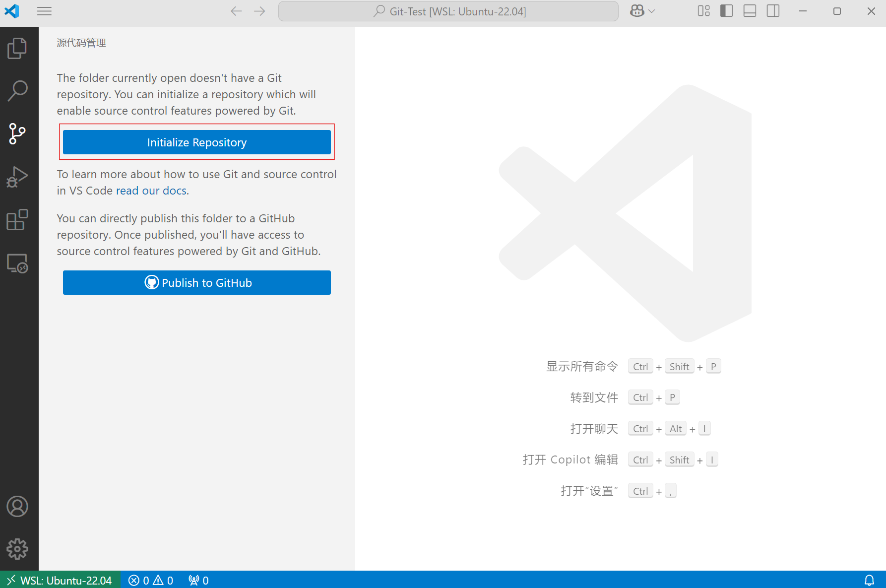Click the WSL: Ubuntu-22.04 remote indicator
The width and height of the screenshot is (886, 588).
pyautogui.click(x=60, y=580)
